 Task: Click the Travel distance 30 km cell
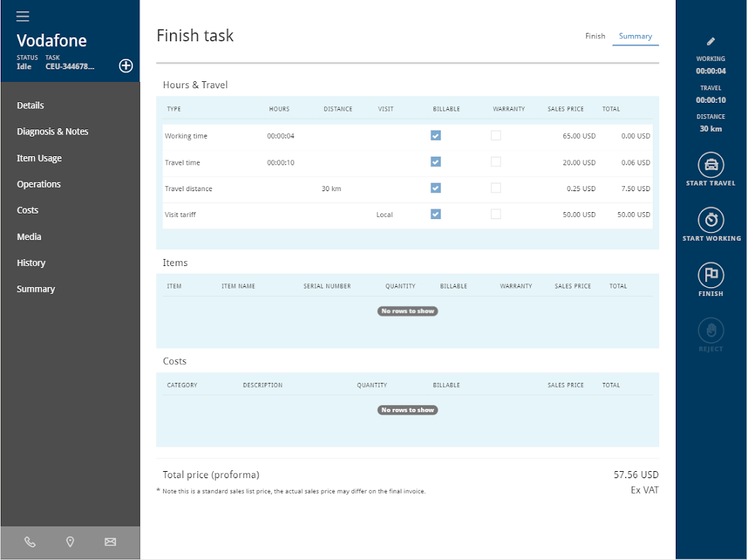(x=331, y=189)
